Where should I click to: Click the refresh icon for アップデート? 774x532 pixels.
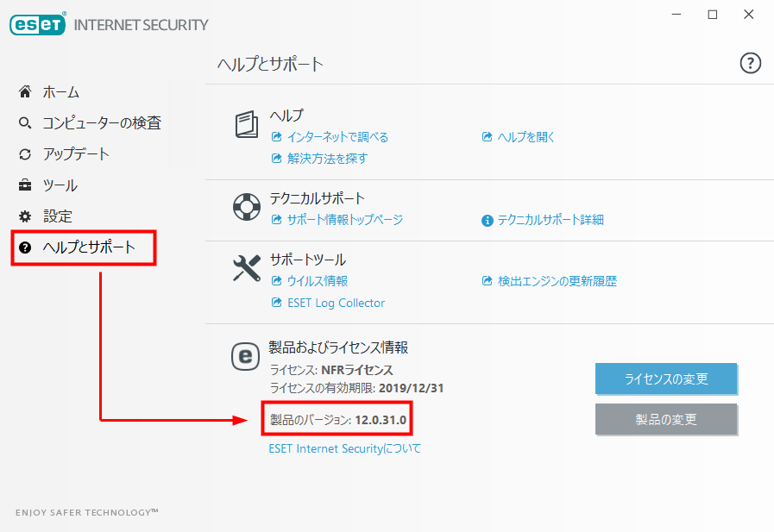pyautogui.click(x=25, y=154)
